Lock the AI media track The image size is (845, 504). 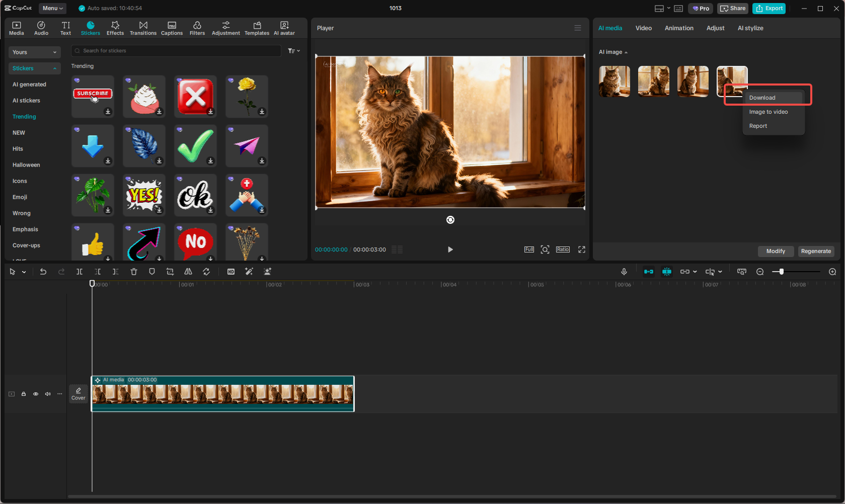[23, 394]
